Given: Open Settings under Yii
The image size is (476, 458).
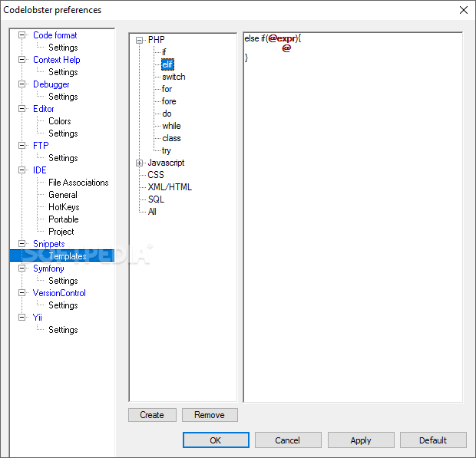Looking at the screenshot, I should 63,330.
